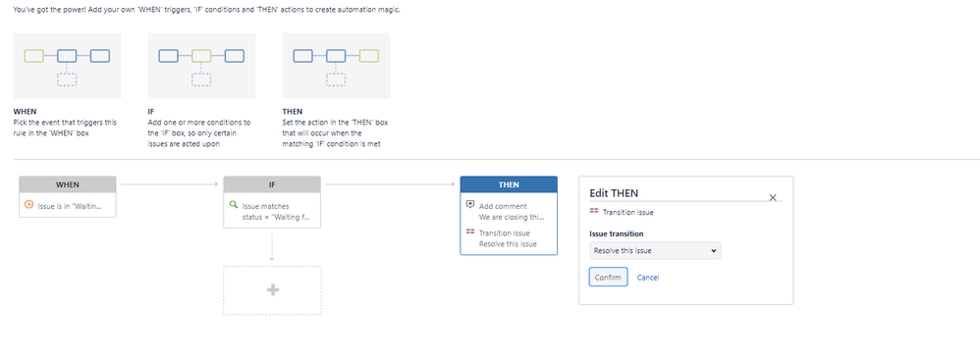Open the 'Issue matches' condition
This screenshot has width=980, height=358.
coord(266,206)
